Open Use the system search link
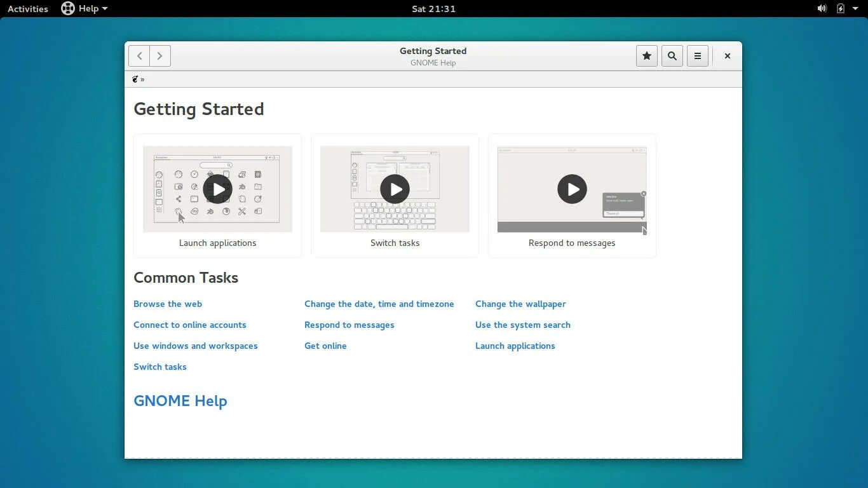868x488 pixels. pos(523,325)
